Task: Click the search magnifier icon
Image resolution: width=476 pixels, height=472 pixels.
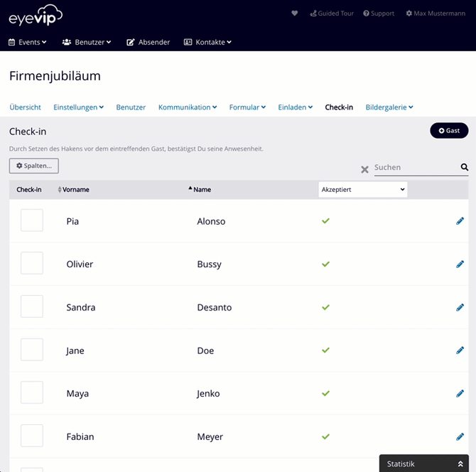Action: click(465, 168)
